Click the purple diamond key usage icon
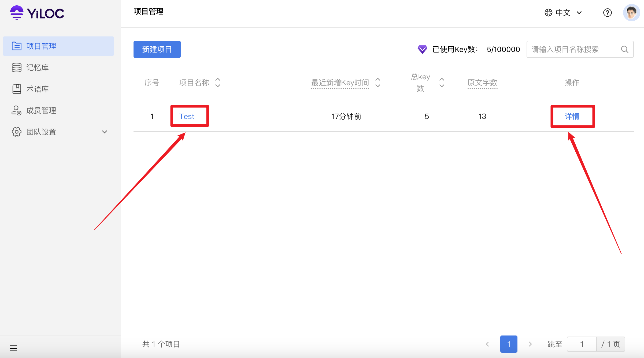 pyautogui.click(x=422, y=49)
